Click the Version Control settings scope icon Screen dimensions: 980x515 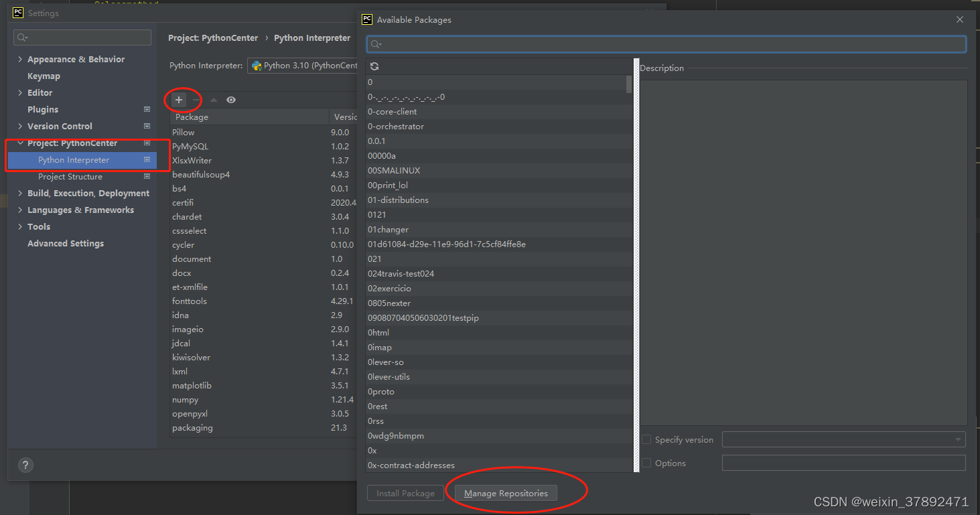coord(147,126)
